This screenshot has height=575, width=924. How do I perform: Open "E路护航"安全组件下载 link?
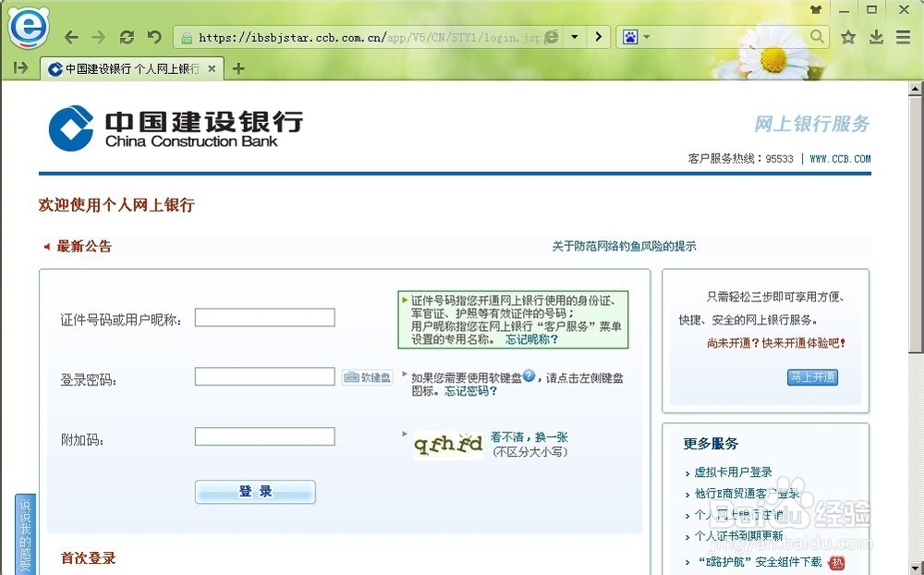pyautogui.click(x=759, y=561)
